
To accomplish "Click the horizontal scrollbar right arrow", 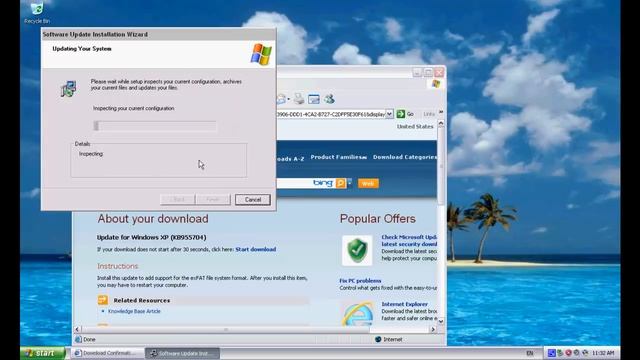I will 433,329.
